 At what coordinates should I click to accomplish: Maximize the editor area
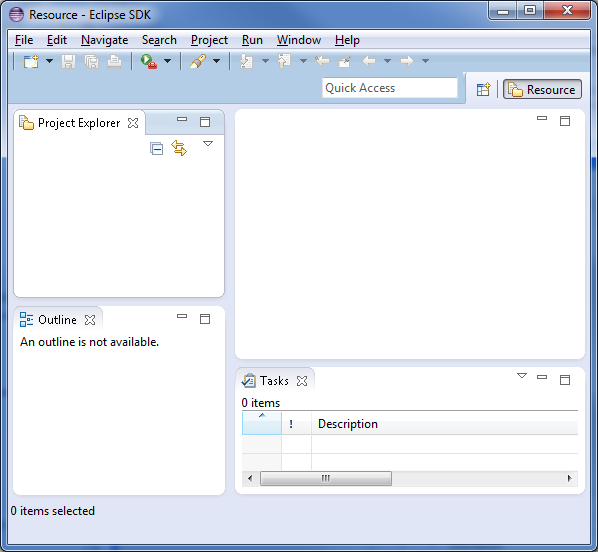pyautogui.click(x=565, y=121)
